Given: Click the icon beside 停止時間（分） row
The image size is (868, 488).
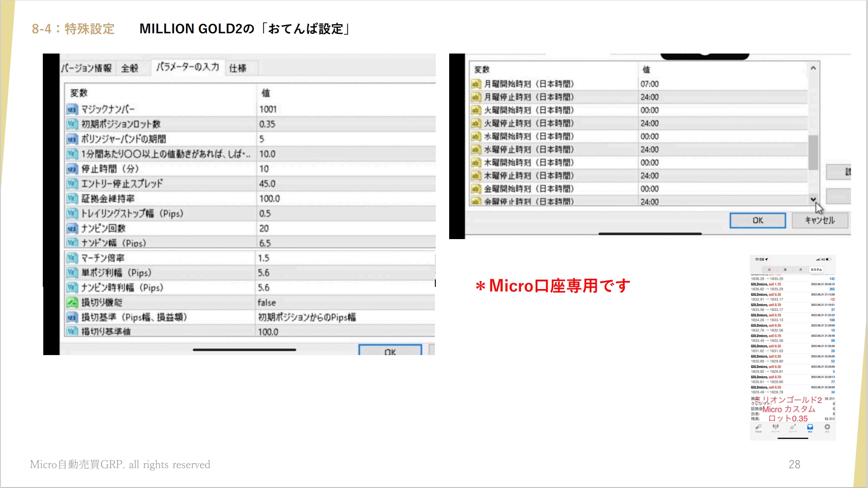Looking at the screenshot, I should [x=72, y=169].
